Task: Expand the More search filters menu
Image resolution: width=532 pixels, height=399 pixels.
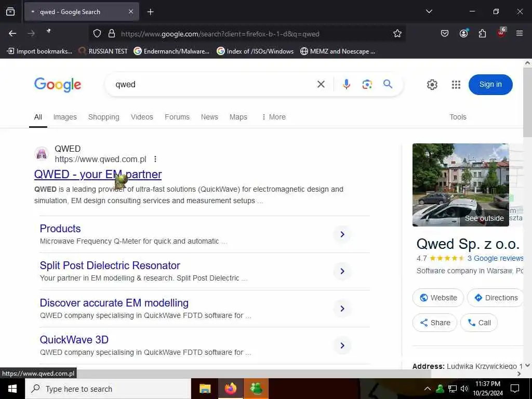Action: [274, 117]
